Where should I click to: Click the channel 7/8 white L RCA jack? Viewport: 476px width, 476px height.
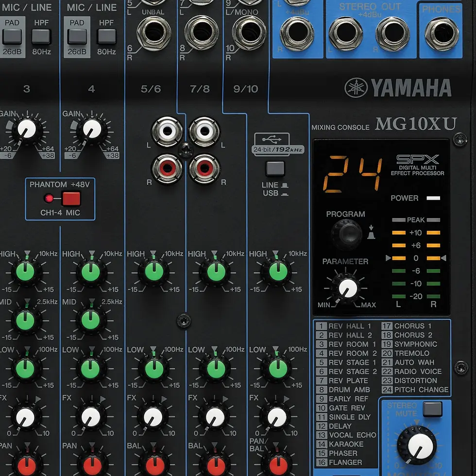pos(204,132)
